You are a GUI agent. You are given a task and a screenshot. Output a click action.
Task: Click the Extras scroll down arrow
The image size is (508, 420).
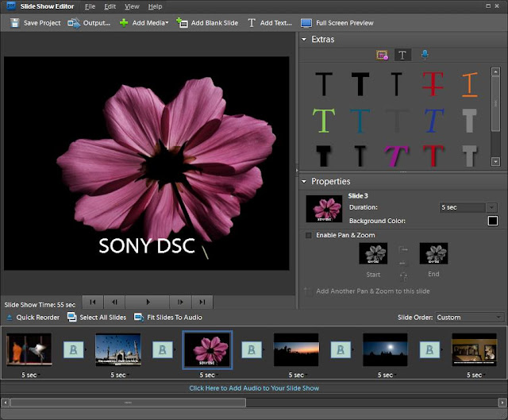pyautogui.click(x=495, y=161)
